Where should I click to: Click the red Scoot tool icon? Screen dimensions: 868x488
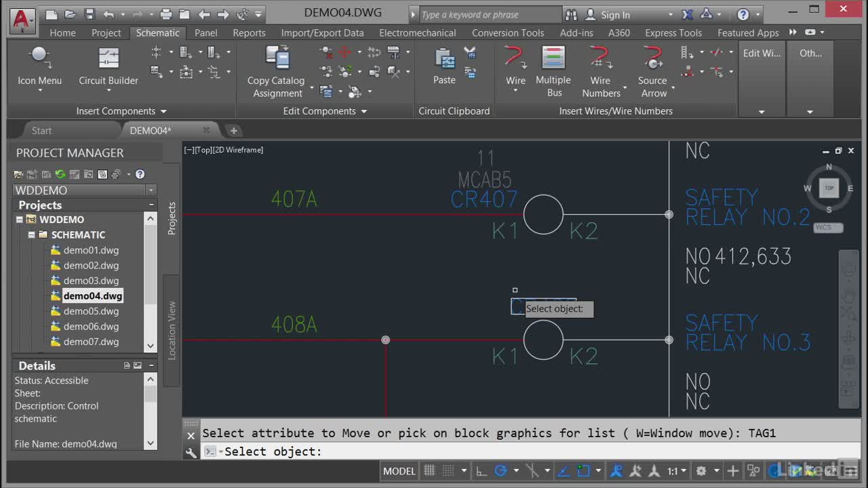pyautogui.click(x=345, y=52)
